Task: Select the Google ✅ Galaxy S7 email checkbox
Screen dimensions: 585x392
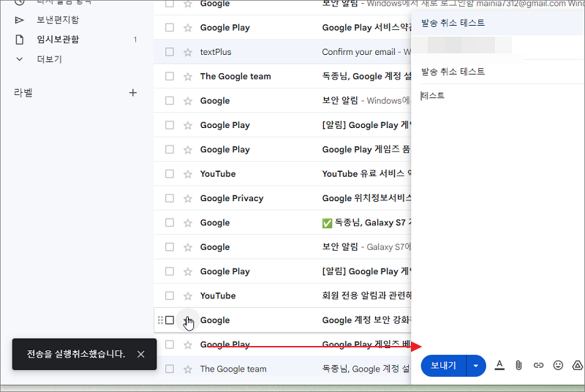Action: (x=169, y=223)
